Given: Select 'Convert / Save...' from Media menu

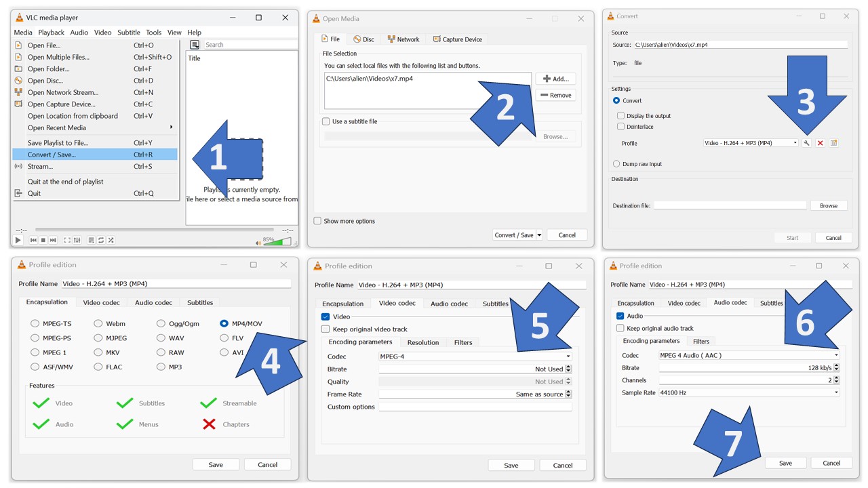Looking at the screenshot, I should [52, 155].
